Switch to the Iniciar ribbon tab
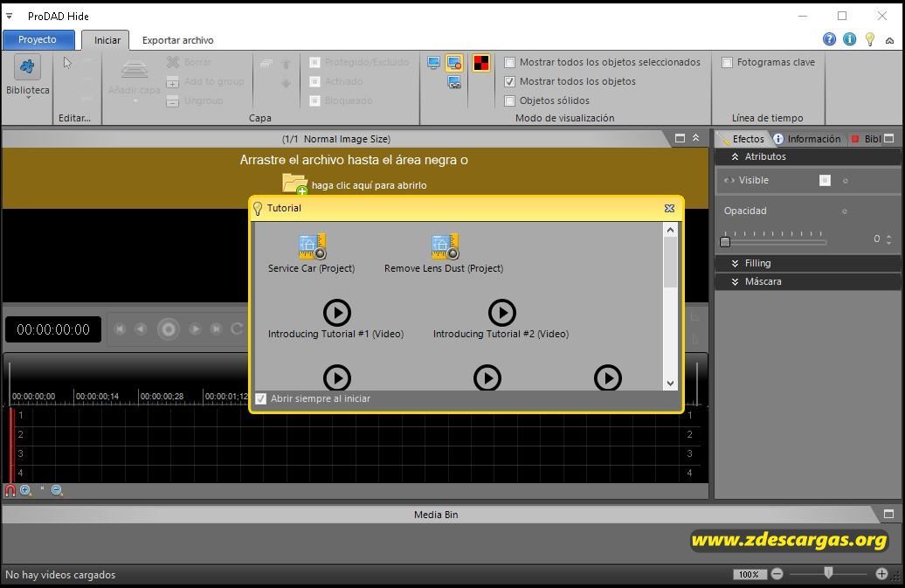This screenshot has width=905, height=588. [107, 40]
